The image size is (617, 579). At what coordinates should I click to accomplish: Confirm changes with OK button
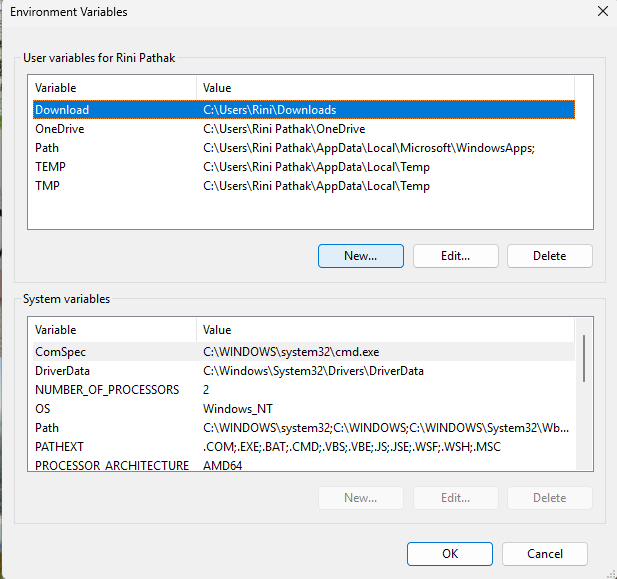click(450, 554)
